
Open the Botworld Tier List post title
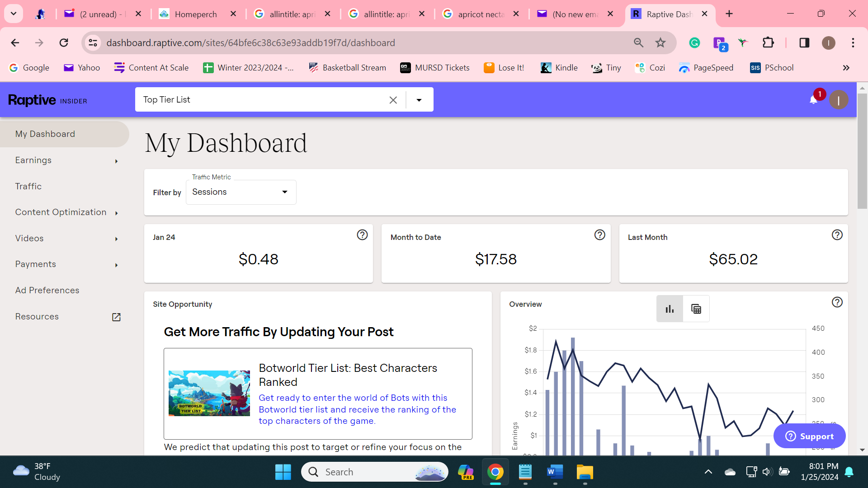point(348,375)
